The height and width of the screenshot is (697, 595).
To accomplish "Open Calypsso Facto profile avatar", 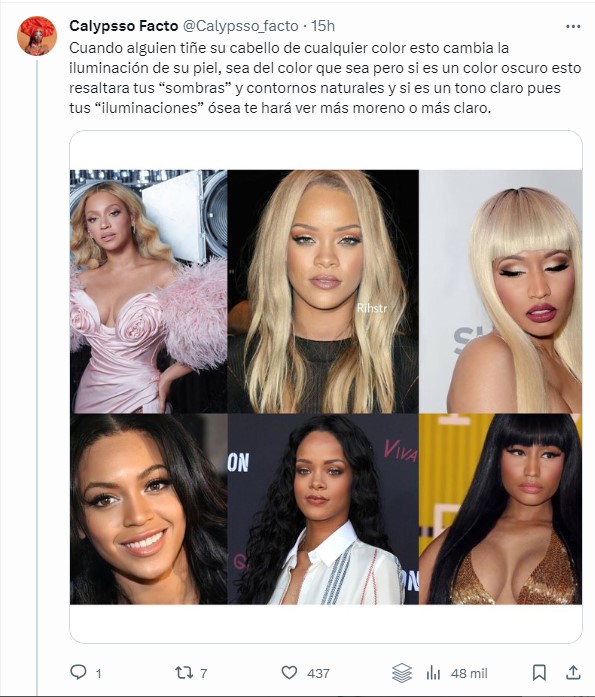I will pos(37,36).
